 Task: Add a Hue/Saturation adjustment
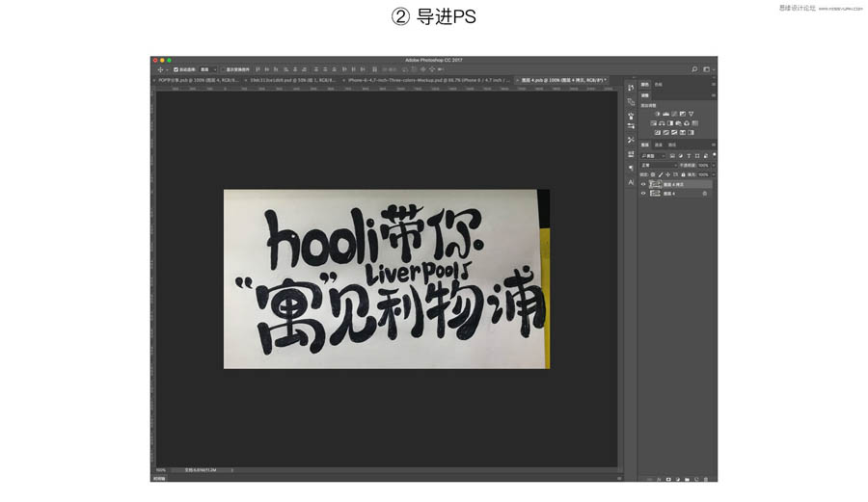coord(653,123)
